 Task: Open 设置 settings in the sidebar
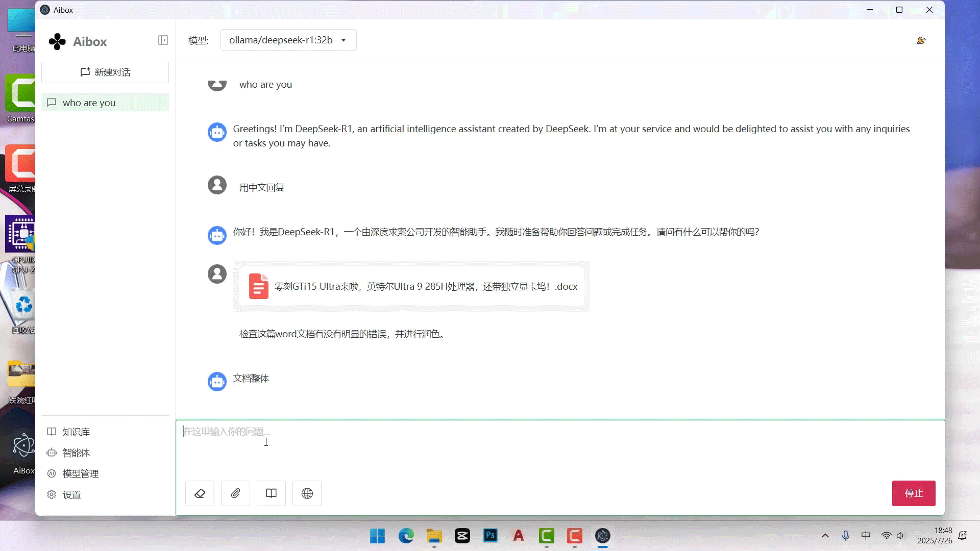[71, 494]
